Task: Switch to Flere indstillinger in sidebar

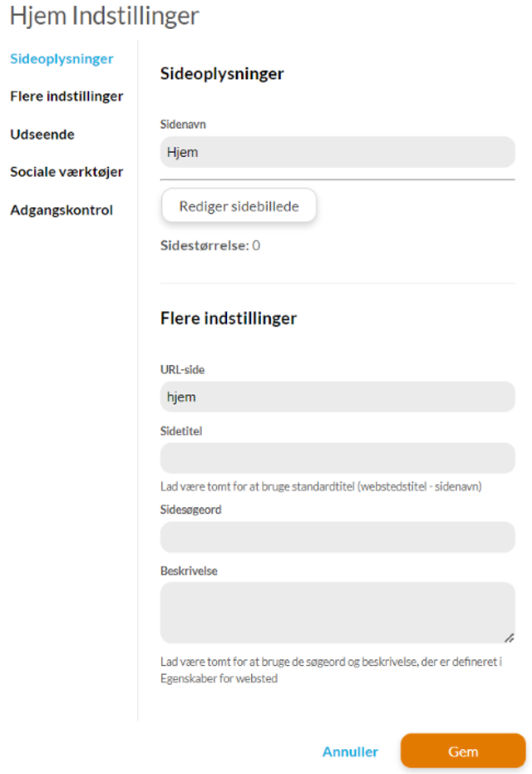Action: 66,96
